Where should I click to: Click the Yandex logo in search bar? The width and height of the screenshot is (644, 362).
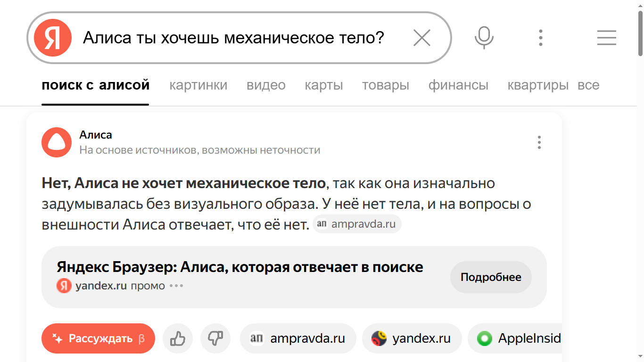pyautogui.click(x=53, y=38)
